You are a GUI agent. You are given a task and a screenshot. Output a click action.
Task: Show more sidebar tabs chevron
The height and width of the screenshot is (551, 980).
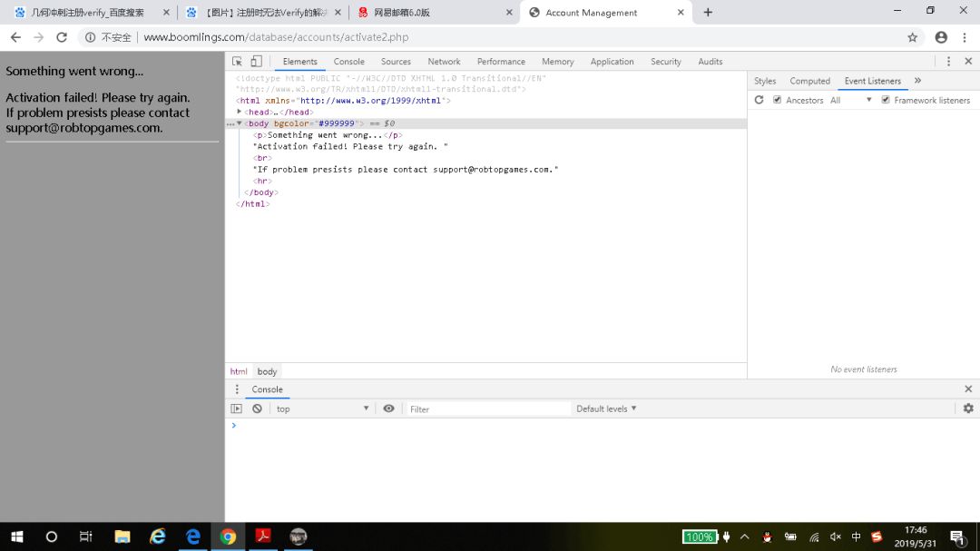917,81
